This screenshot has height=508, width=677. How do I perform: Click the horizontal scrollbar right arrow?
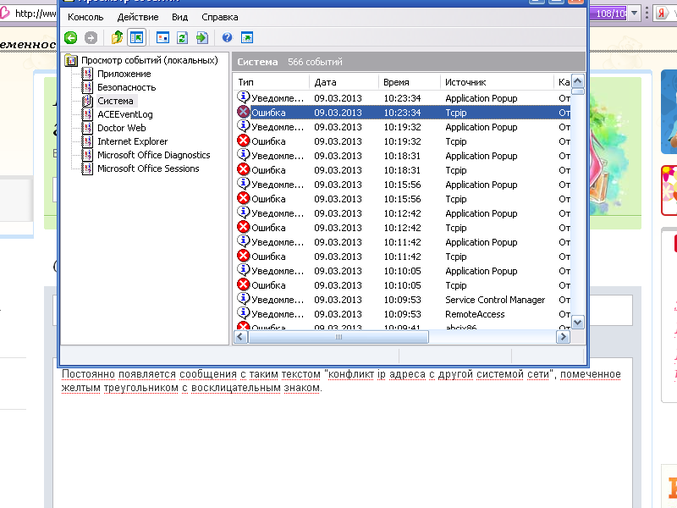click(563, 337)
